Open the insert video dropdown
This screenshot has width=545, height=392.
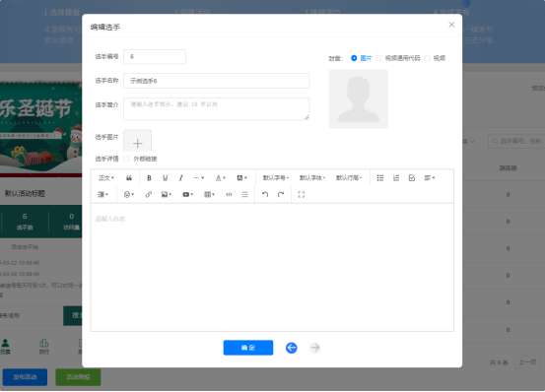tap(188, 194)
